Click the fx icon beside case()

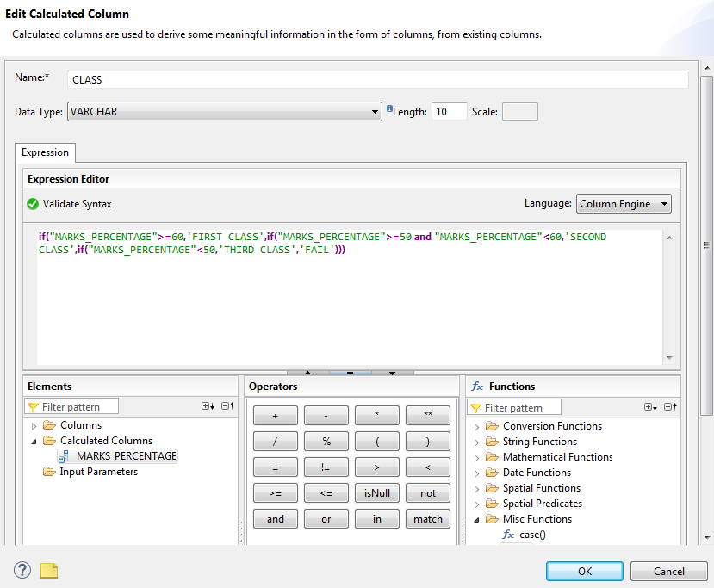coord(509,534)
